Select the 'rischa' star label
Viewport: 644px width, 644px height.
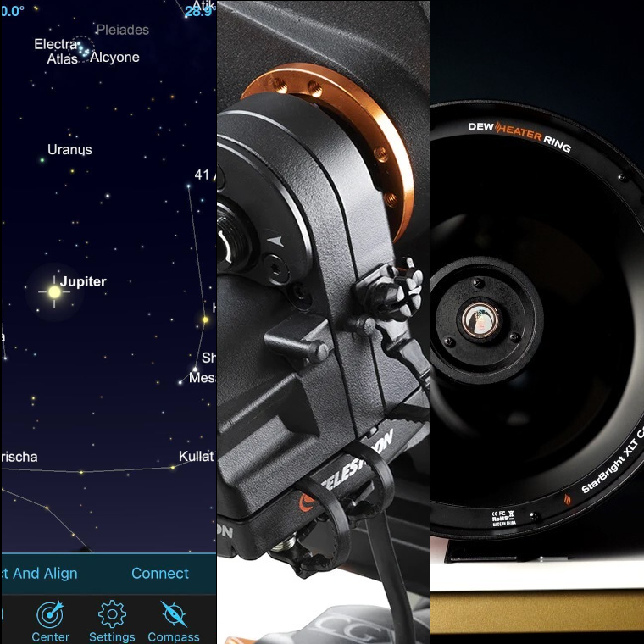pyautogui.click(x=19, y=457)
